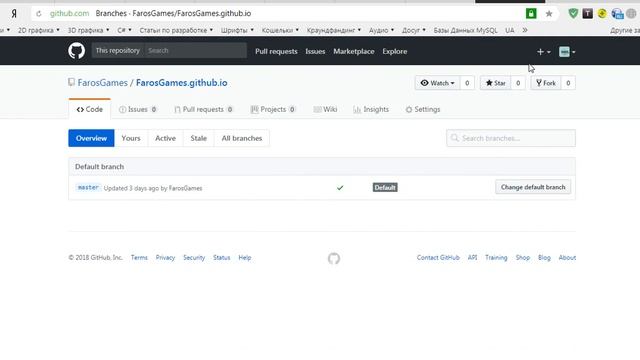Expand Статьи по разработке bookmark folder
The height and width of the screenshot is (360, 640).
click(x=176, y=30)
